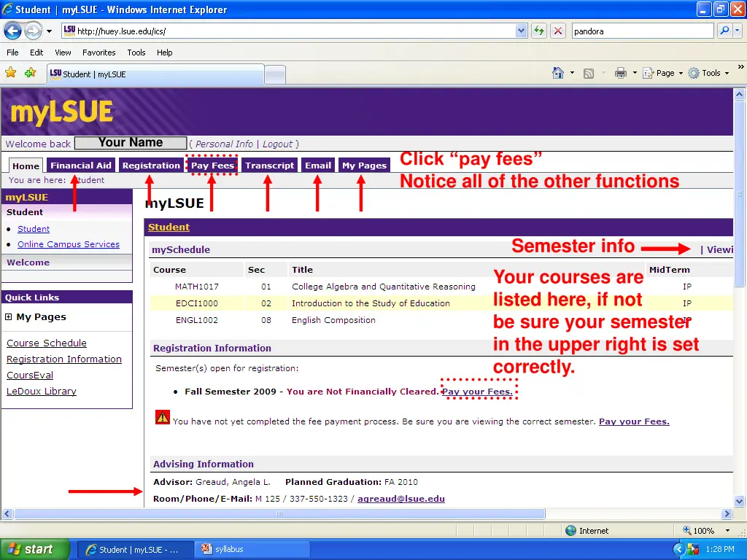
Task: Open the Tools menu in menu bar
Action: (x=136, y=52)
